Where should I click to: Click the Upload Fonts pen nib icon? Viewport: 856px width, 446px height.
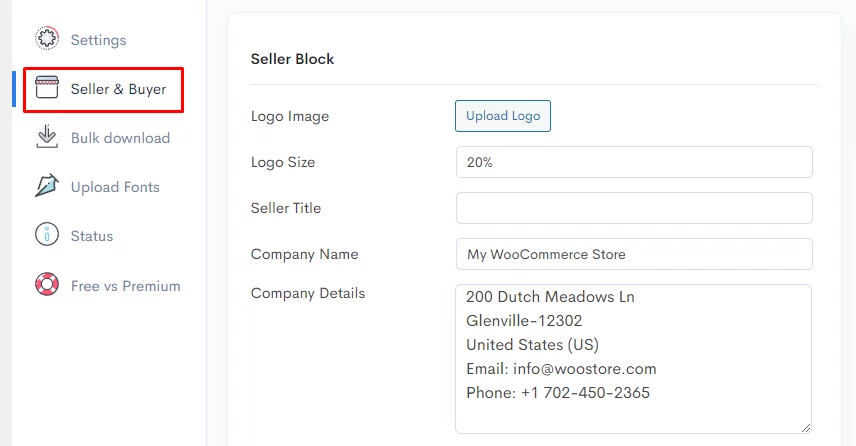tap(47, 186)
